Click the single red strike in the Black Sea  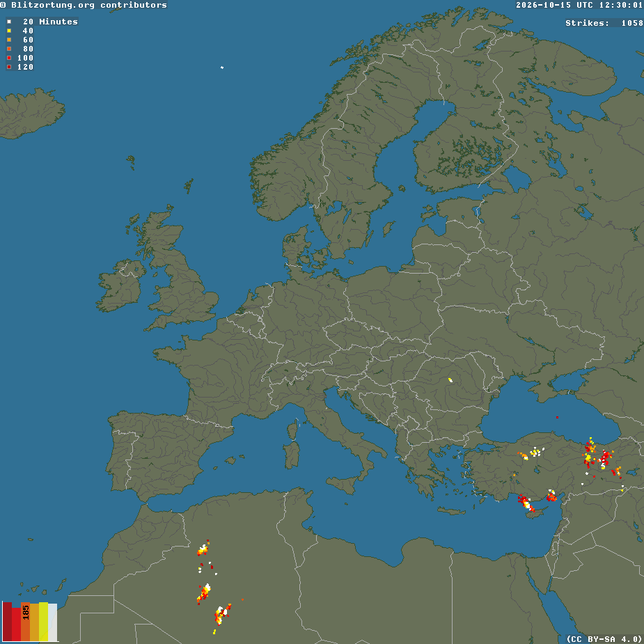[558, 417]
